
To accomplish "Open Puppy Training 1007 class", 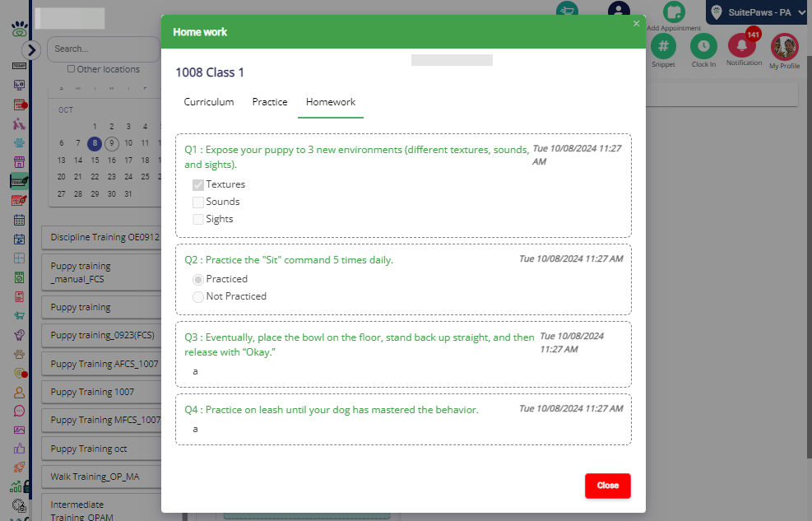I will 101,392.
